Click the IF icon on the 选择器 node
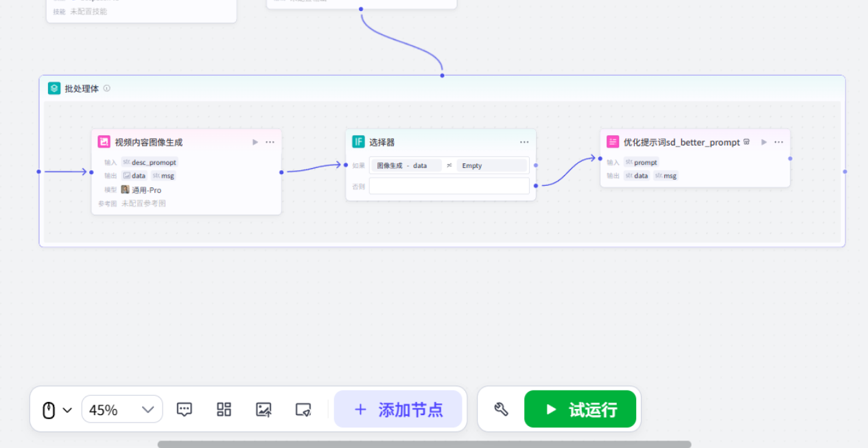 coord(358,141)
